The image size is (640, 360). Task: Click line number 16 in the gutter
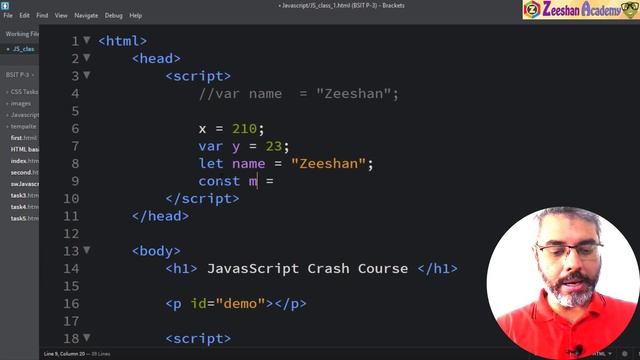(x=71, y=304)
